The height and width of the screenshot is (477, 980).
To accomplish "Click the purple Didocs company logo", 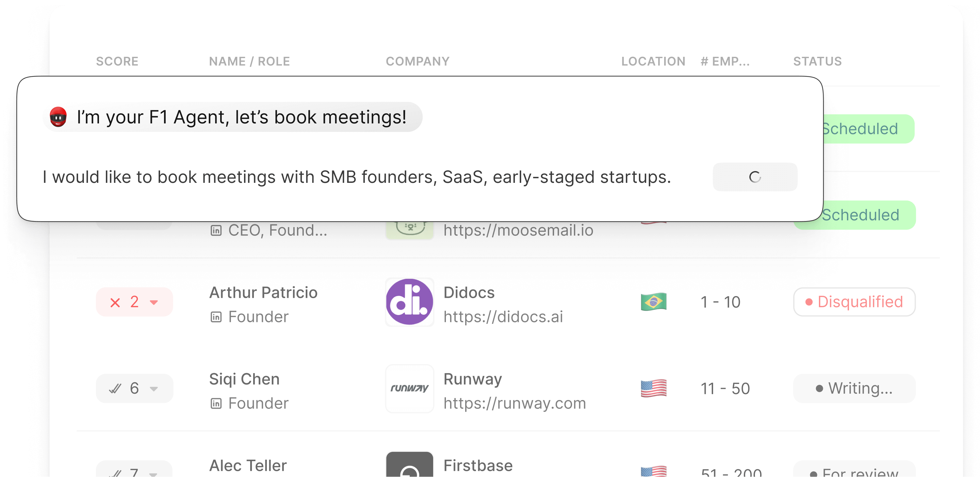I will point(409,302).
